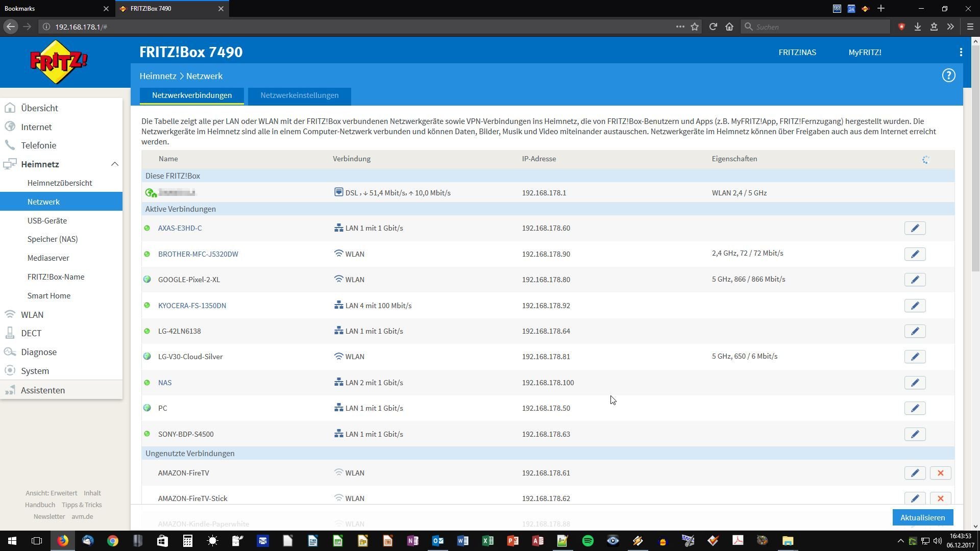Edit the LG-42LN6138 device entry
The height and width of the screenshot is (551, 980).
[915, 331]
